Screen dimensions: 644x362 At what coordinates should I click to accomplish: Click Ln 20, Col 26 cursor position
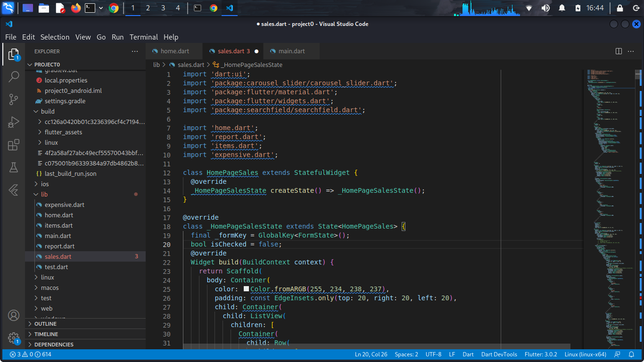(x=371, y=354)
